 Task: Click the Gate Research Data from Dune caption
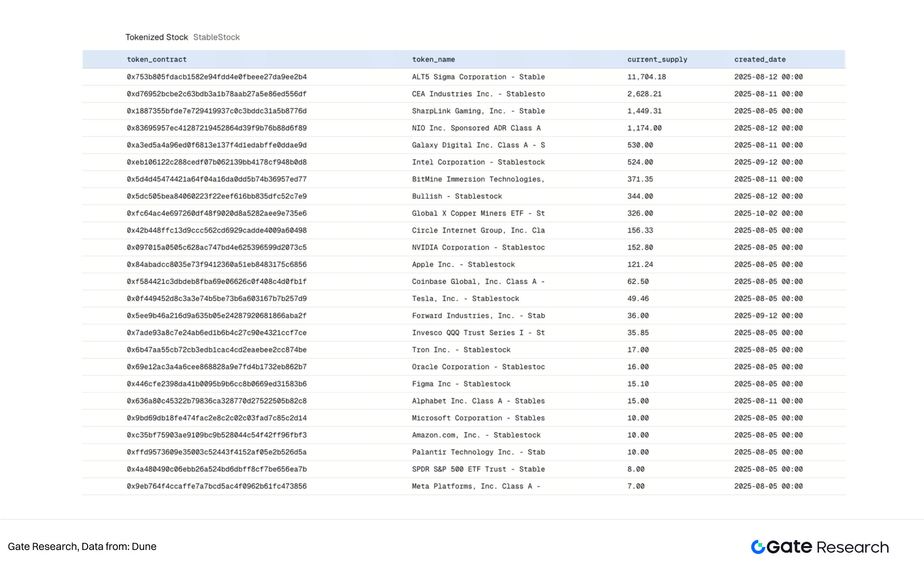(x=82, y=547)
